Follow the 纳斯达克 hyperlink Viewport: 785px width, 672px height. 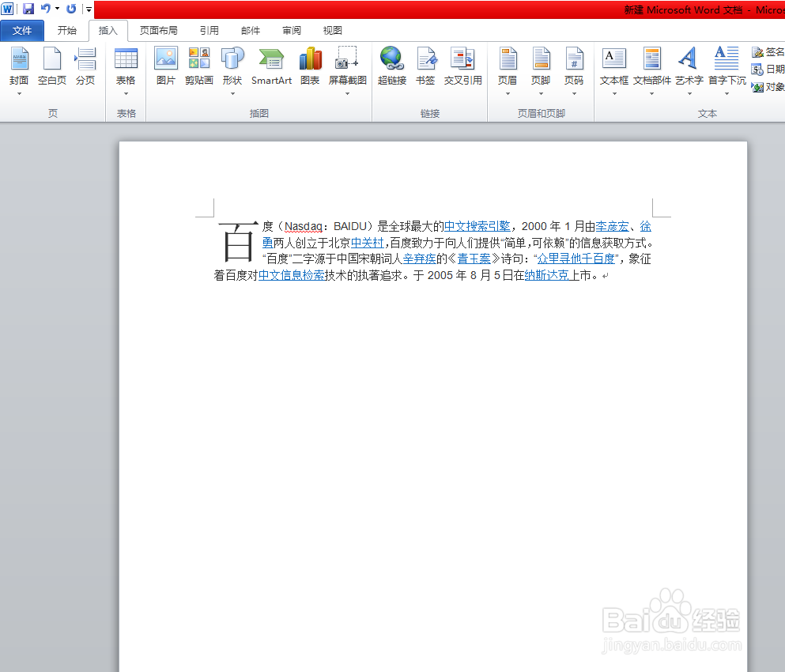coord(547,275)
